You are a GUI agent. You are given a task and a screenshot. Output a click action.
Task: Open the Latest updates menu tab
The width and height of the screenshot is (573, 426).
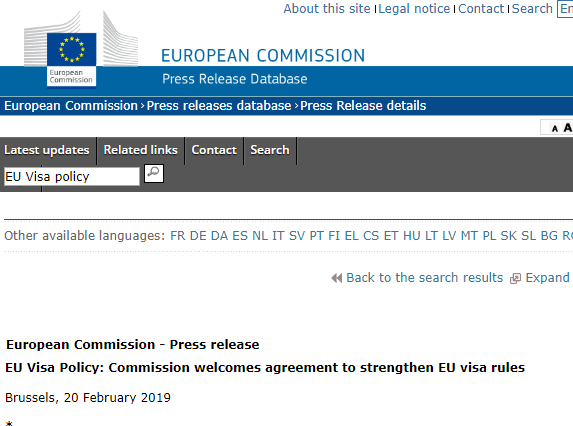[47, 150]
